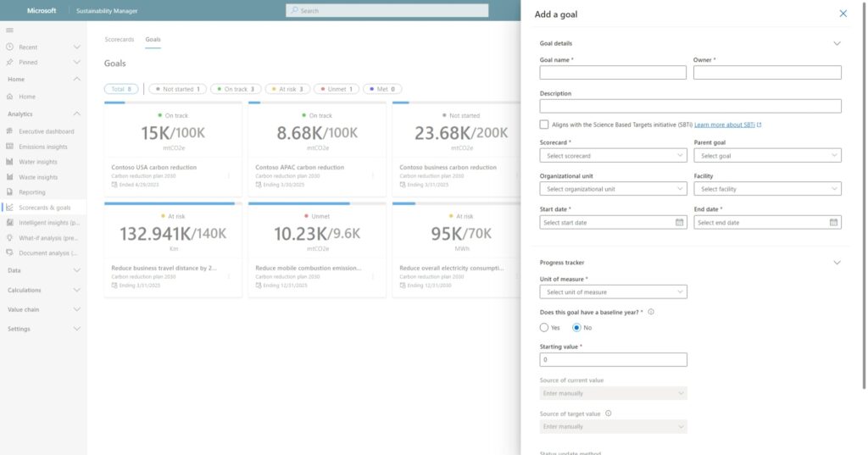Open Scorecards & goals menu item
Viewport: 868px width, 455px height.
pyautogui.click(x=43, y=208)
